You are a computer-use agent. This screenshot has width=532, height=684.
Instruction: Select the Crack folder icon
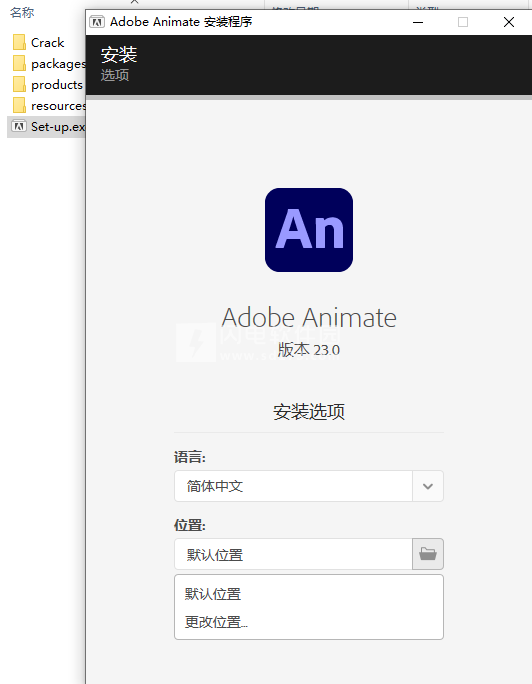(19, 43)
